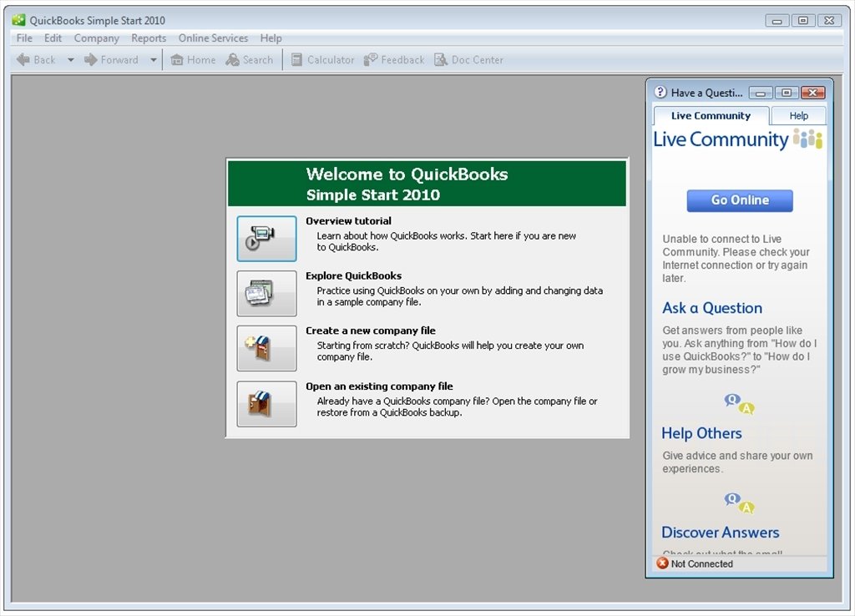
Task: Minimize the QuickBooks Simple Start window
Action: click(777, 21)
